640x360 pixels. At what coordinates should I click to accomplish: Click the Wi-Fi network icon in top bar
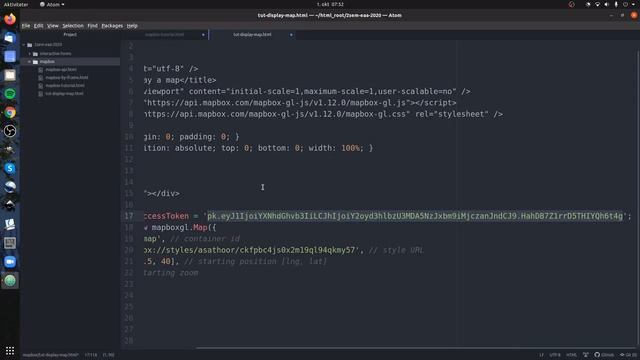pyautogui.click(x=597, y=4)
